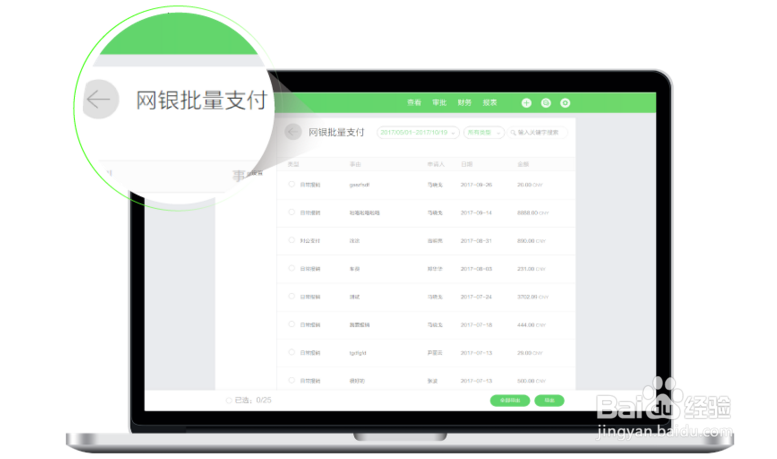The height and width of the screenshot is (459, 777).
Task: Switch to the 财务 tab
Action: click(x=464, y=103)
